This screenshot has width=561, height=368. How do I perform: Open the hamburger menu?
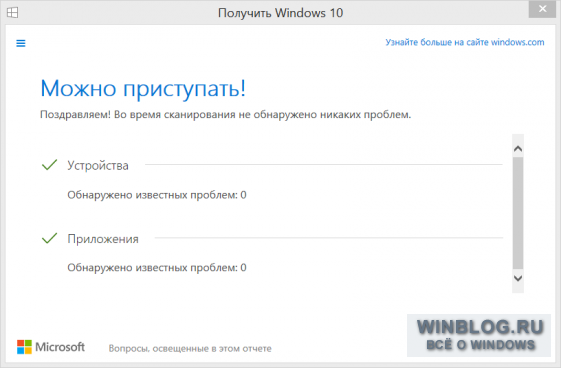point(21,43)
